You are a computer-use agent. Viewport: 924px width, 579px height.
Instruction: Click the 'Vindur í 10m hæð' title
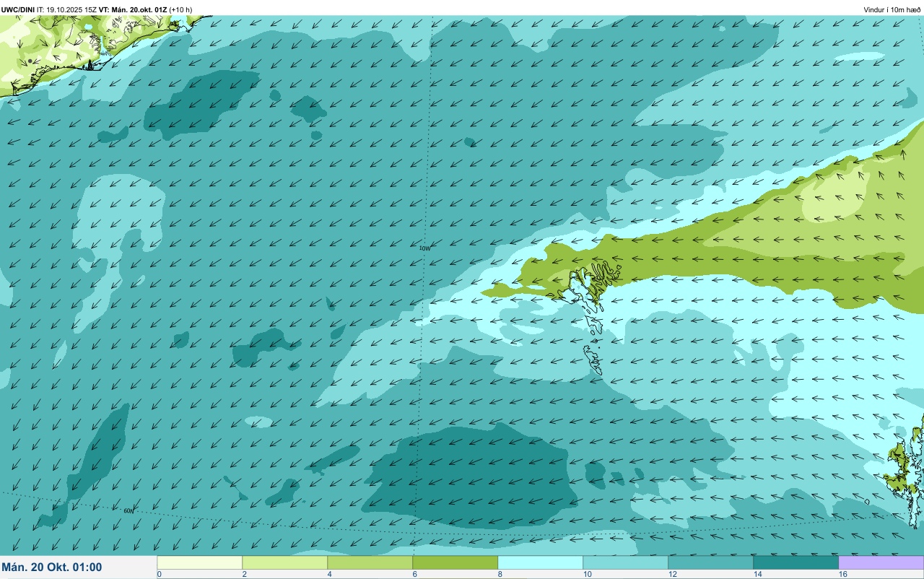pos(892,9)
